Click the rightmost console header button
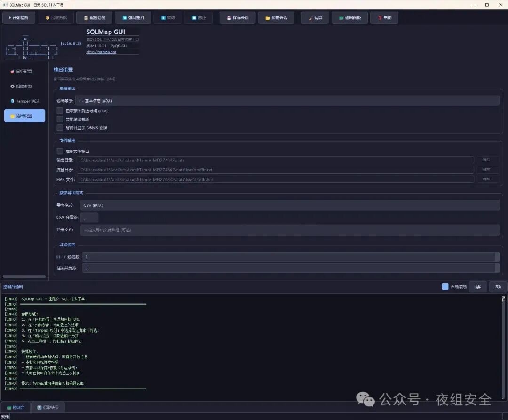Screen dimensions: 508x420 tap(498, 287)
